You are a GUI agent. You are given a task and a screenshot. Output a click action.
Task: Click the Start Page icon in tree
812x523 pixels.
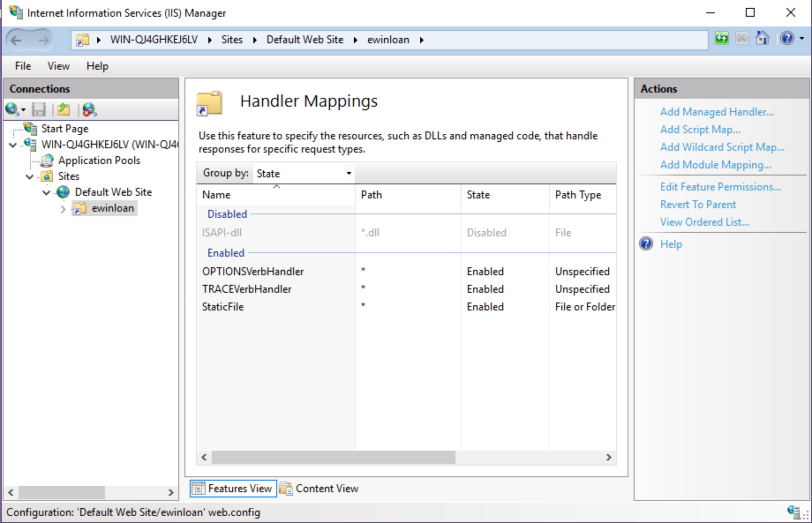coord(31,128)
